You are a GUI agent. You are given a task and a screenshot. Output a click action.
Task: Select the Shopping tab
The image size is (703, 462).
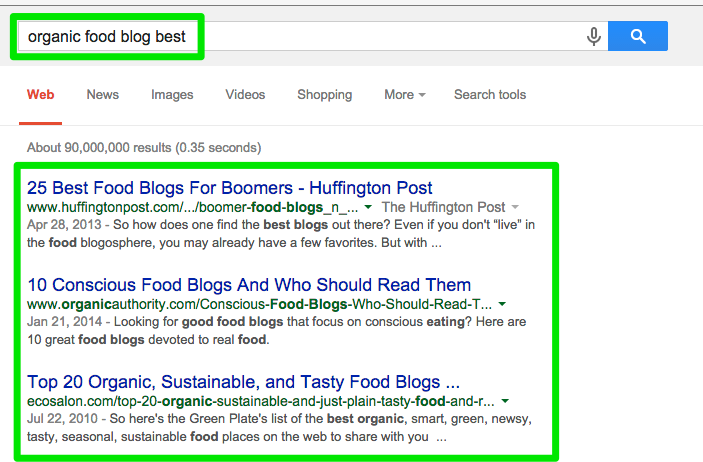point(325,95)
